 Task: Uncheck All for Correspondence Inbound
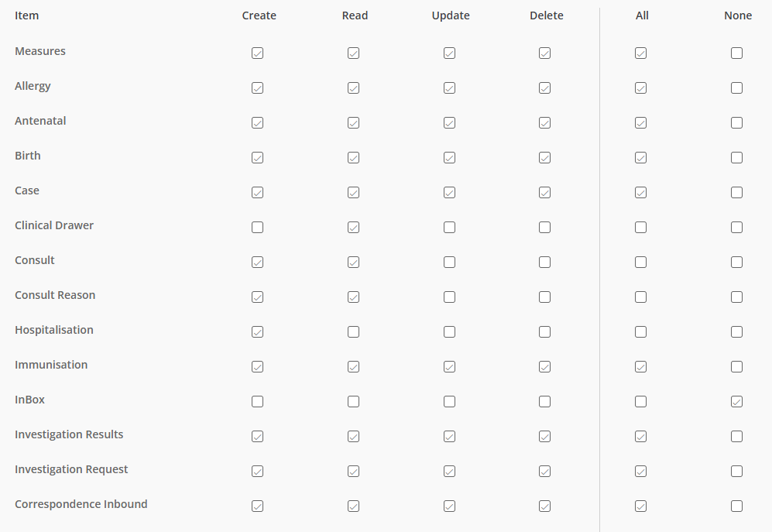coord(640,506)
